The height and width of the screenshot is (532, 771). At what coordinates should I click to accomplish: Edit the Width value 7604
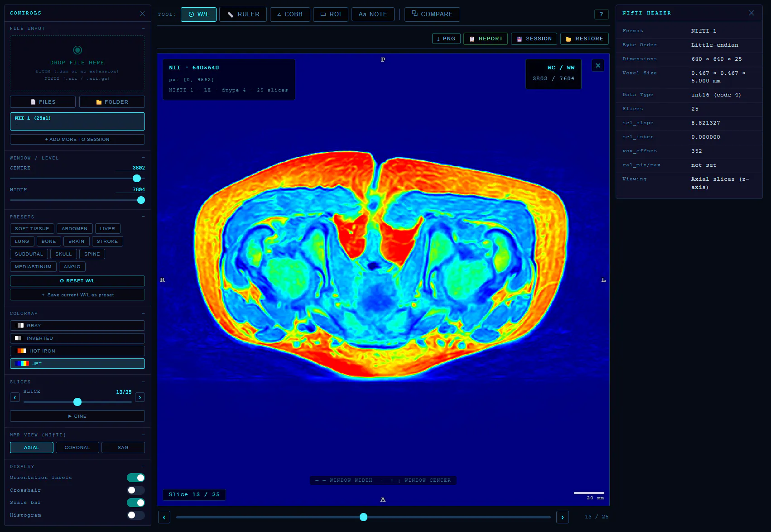130,189
